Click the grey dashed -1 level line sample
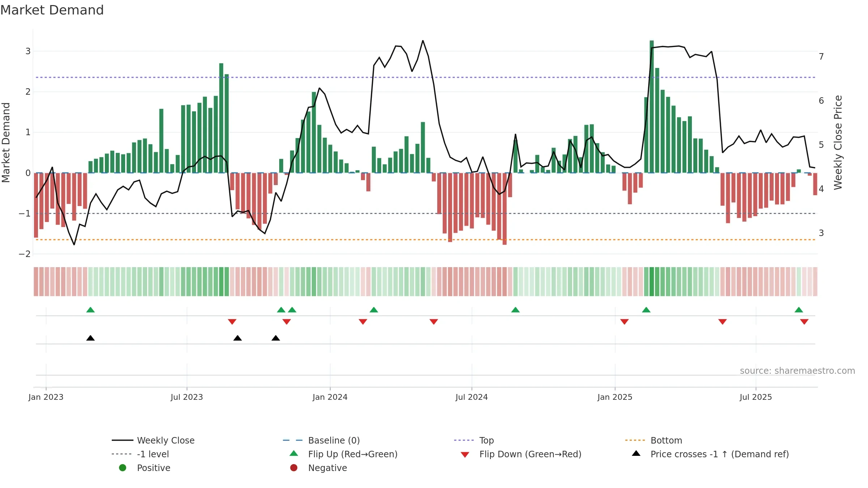This screenshot has width=868, height=488. (x=122, y=454)
